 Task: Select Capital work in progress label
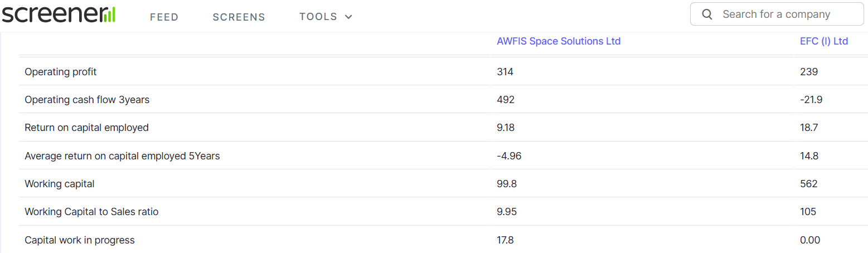coord(80,240)
